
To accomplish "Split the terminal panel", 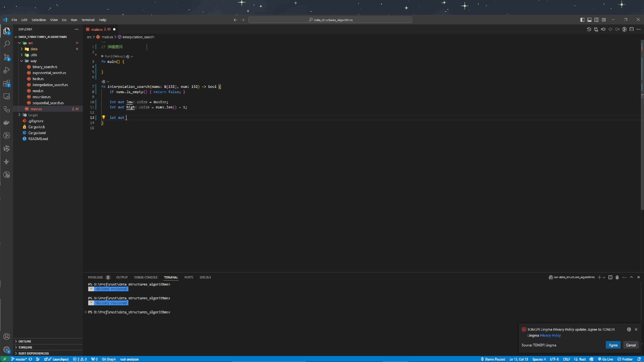I will 610,277.
